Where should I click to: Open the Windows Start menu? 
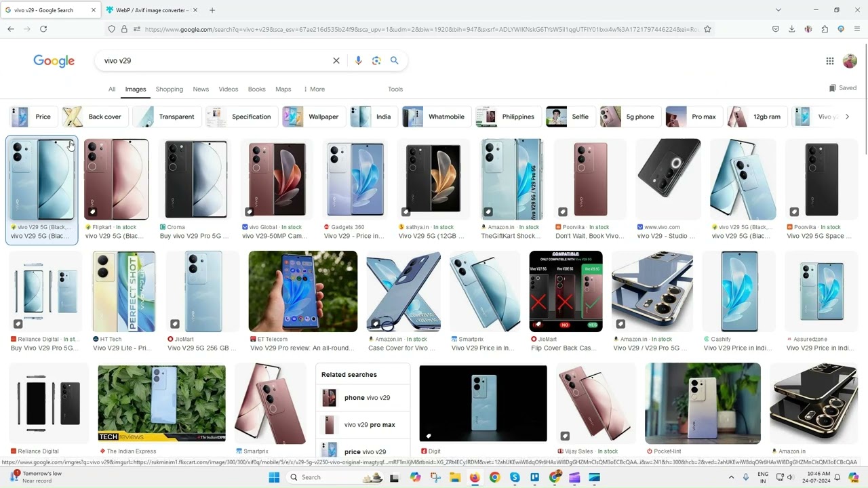point(274,477)
